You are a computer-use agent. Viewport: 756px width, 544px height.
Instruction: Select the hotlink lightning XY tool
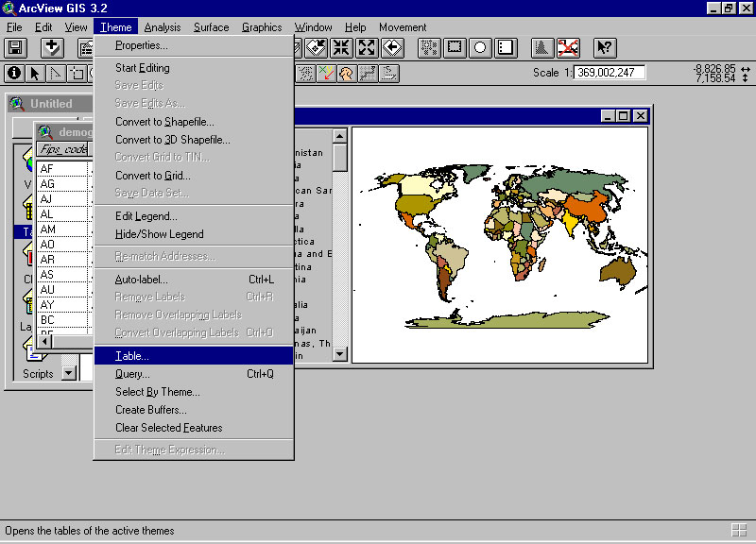point(326,73)
